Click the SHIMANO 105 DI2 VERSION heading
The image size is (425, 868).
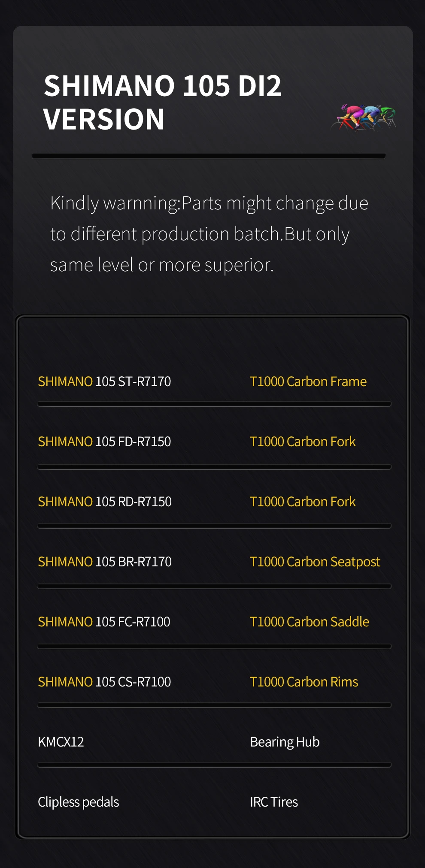pos(163,102)
